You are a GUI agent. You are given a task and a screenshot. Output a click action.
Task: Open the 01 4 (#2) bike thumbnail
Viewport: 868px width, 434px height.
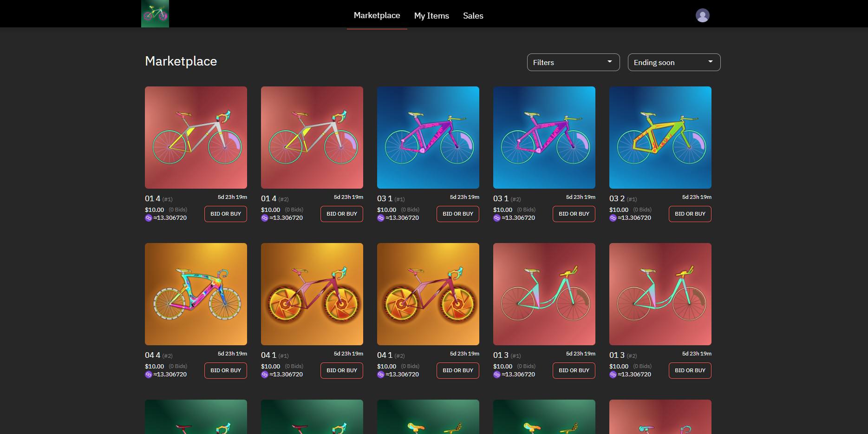click(312, 138)
